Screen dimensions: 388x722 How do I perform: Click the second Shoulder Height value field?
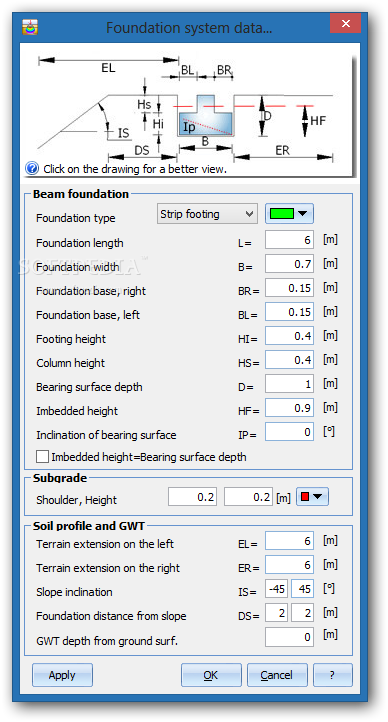pos(248,497)
